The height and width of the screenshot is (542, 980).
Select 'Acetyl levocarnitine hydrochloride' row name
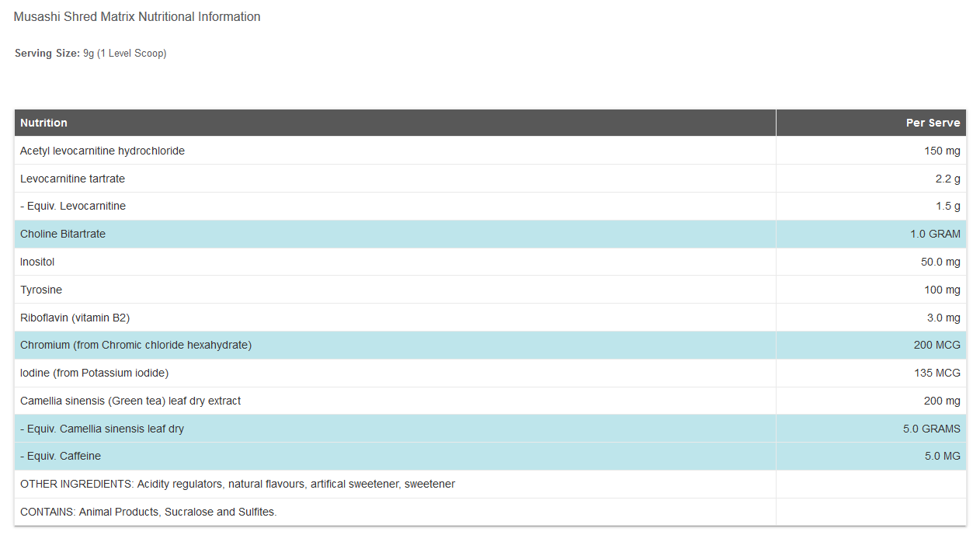point(103,151)
